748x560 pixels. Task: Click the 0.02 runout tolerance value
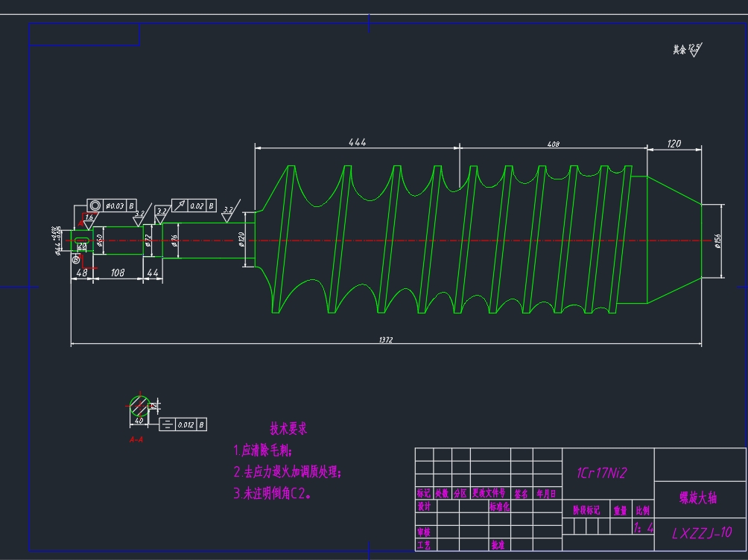[197, 206]
